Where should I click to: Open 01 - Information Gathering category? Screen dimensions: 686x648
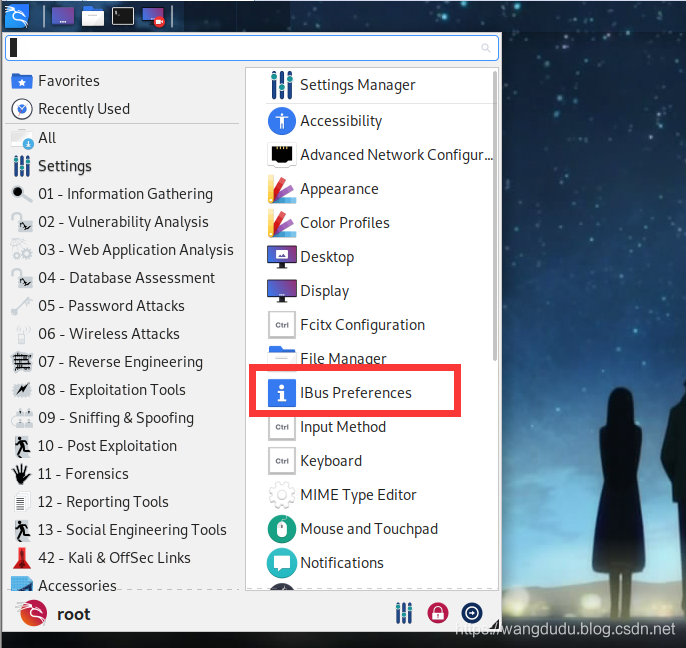tap(124, 194)
